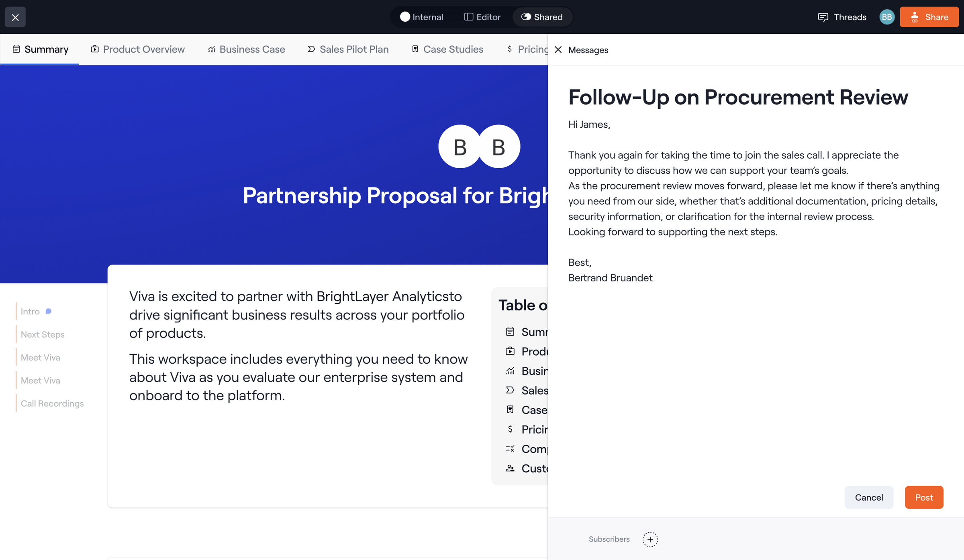Jump to Call Recordings in the sidebar
This screenshot has height=560, width=964.
click(52, 403)
